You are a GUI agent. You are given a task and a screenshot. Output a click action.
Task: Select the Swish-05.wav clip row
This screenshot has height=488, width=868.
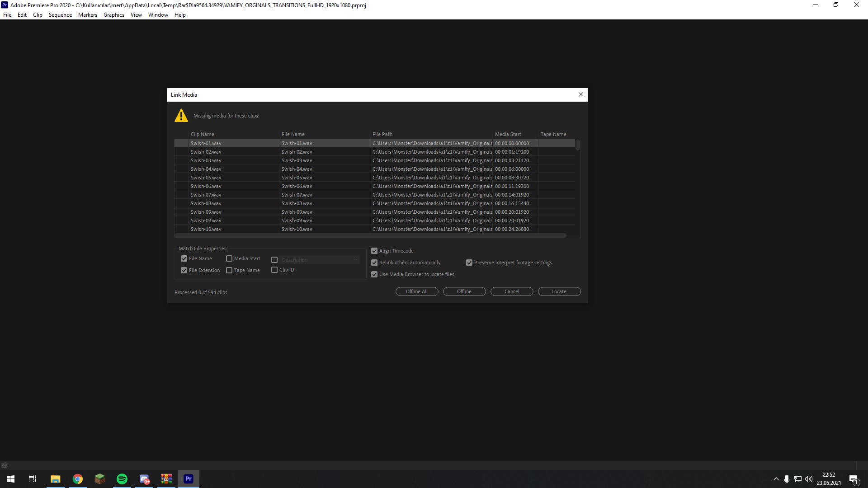374,178
